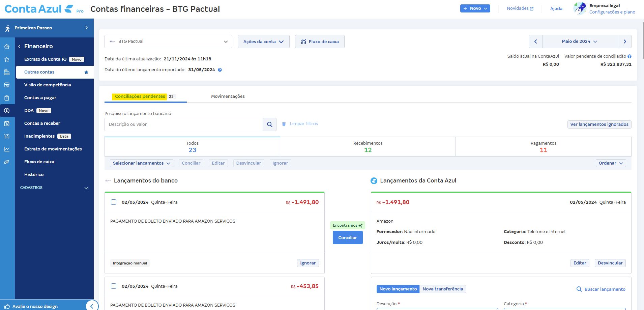Select Novo lançamento toggle option
This screenshot has height=310, width=644.
pos(398,289)
